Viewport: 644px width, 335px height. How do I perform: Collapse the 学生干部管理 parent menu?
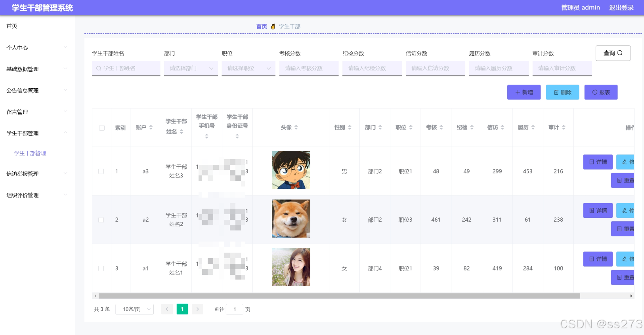pyautogui.click(x=38, y=133)
